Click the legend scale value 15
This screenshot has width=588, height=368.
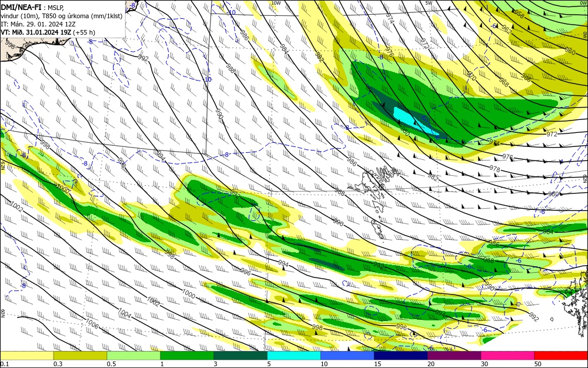377,364
